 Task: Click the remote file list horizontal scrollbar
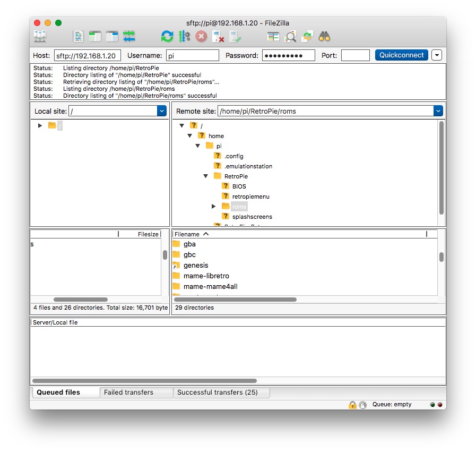click(x=235, y=300)
